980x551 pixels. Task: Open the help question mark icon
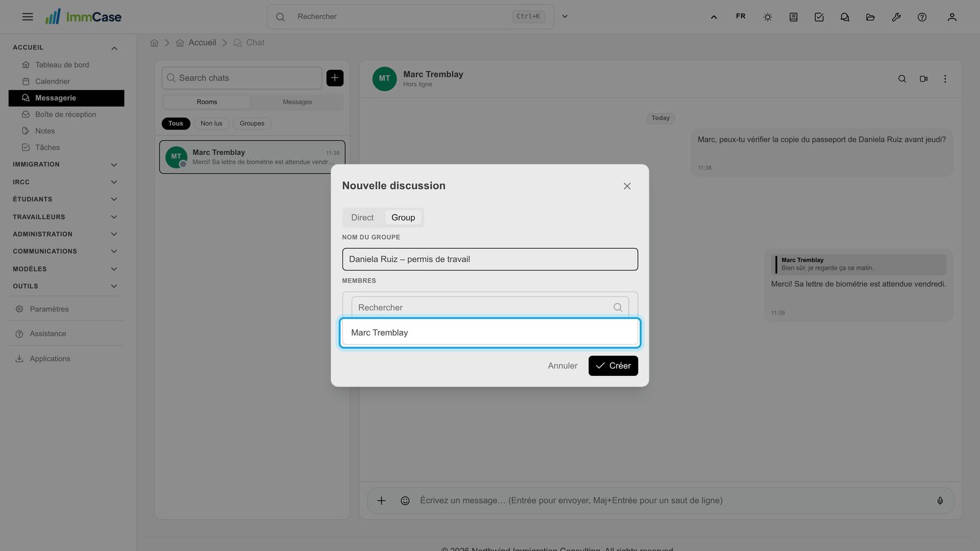click(922, 17)
